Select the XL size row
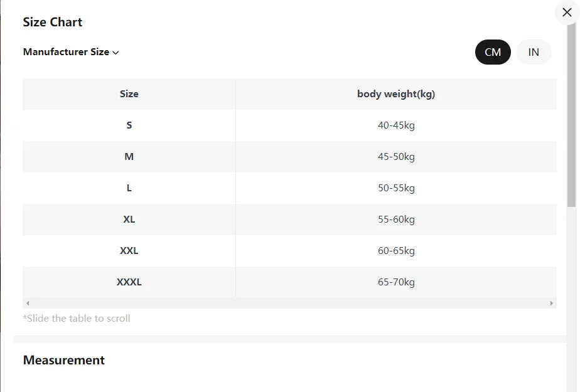The width and height of the screenshot is (580, 392). 289,220
